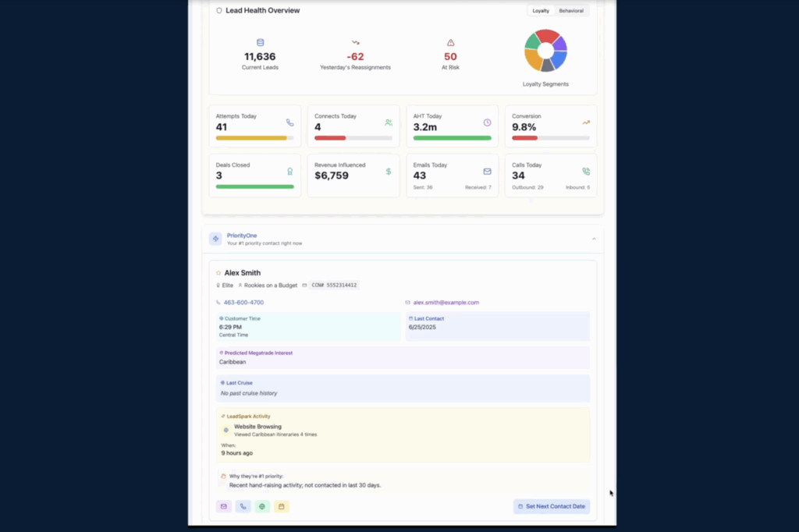Click Set Next Contact Date button
The image size is (799, 532).
coord(552,506)
